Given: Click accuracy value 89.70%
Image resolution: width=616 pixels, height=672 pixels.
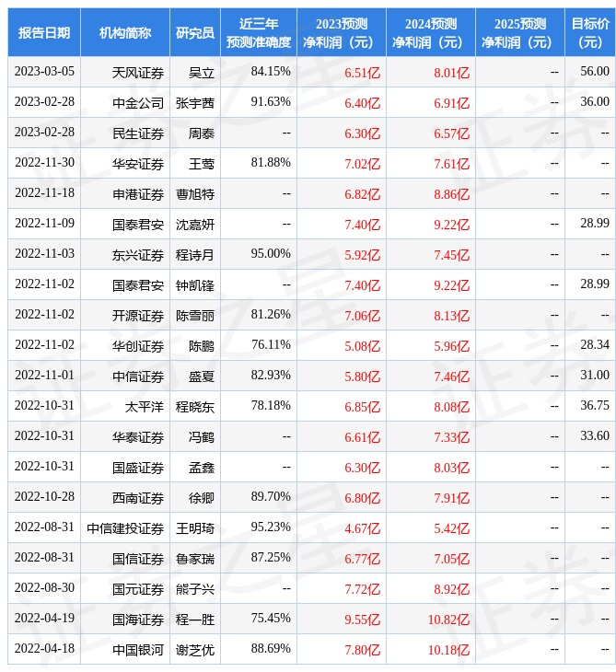Looking at the screenshot, I should pos(271,497).
